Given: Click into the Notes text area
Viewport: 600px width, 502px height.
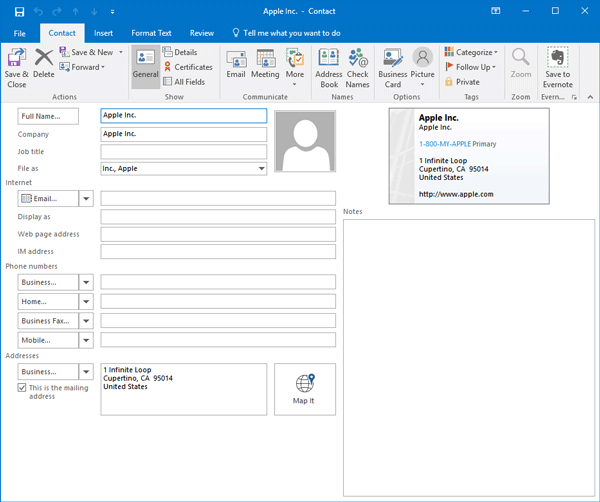Looking at the screenshot, I should 469,358.
